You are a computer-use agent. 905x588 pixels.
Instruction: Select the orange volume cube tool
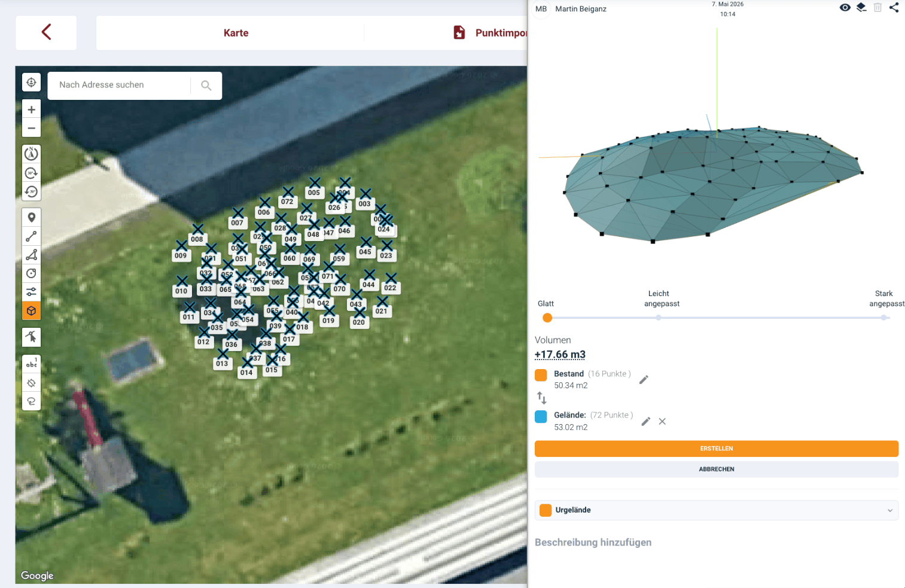tap(31, 311)
